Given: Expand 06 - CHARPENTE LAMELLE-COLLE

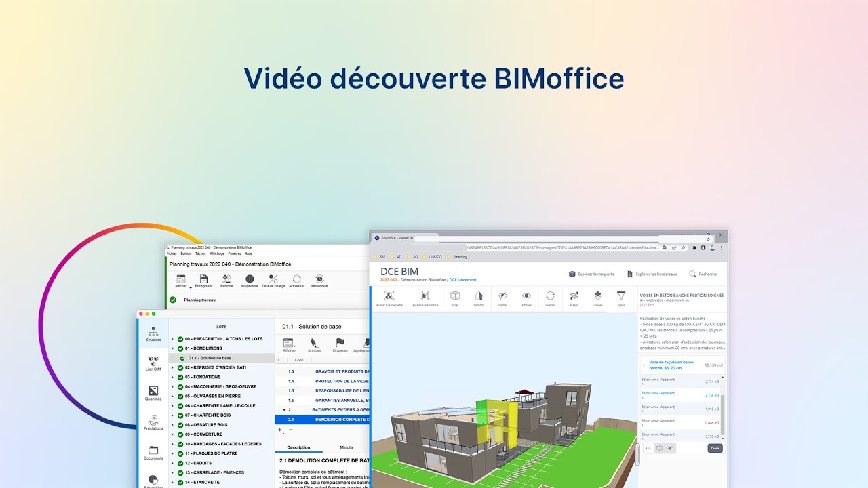Looking at the screenshot, I should point(172,405).
